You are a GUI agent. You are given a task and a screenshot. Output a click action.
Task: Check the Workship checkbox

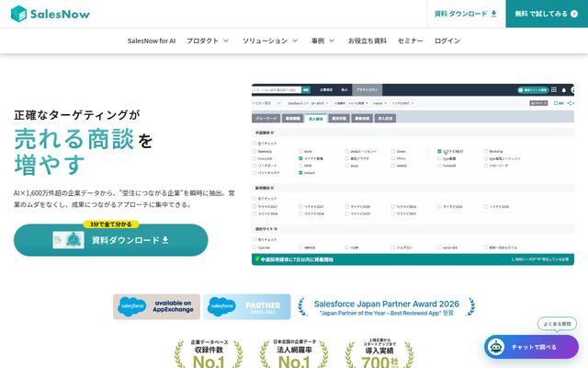486,151
